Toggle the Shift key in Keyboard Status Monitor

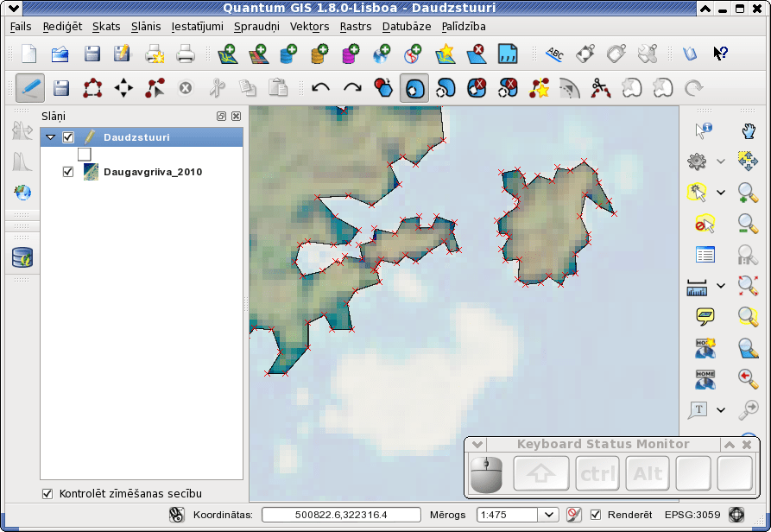(x=540, y=473)
